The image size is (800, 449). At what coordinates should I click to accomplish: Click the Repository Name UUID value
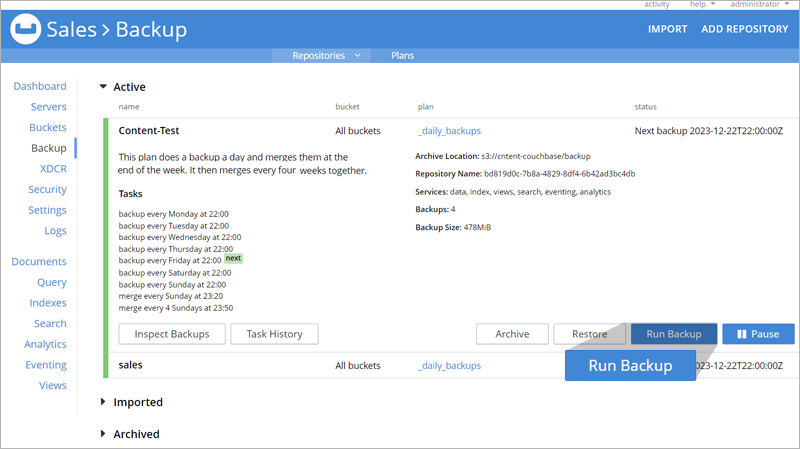560,173
